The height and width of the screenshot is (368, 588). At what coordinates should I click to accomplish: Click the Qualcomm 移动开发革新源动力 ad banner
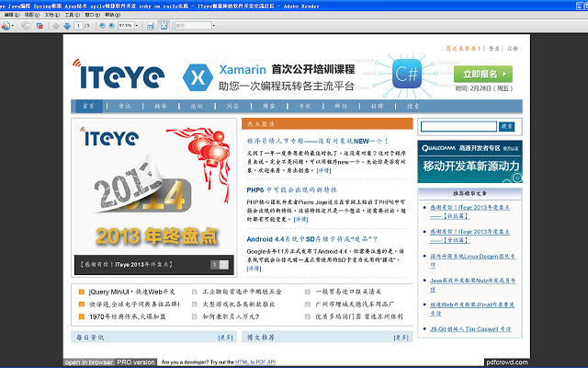click(469, 162)
